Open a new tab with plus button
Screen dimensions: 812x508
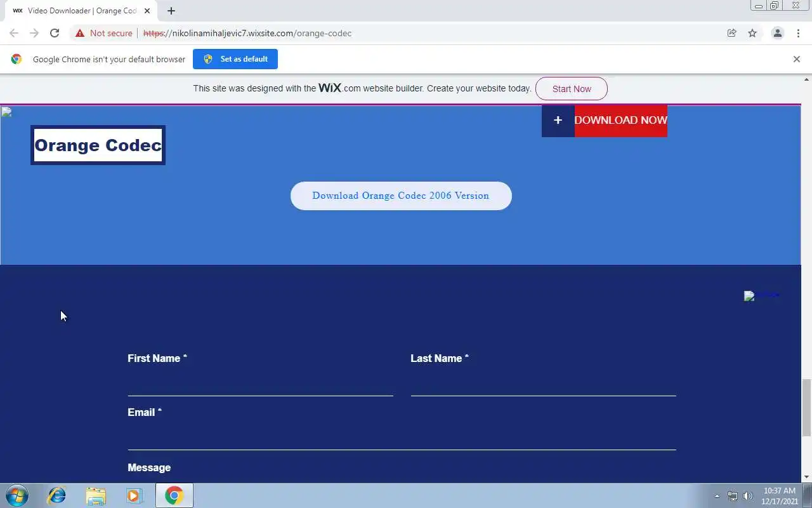coord(171,11)
